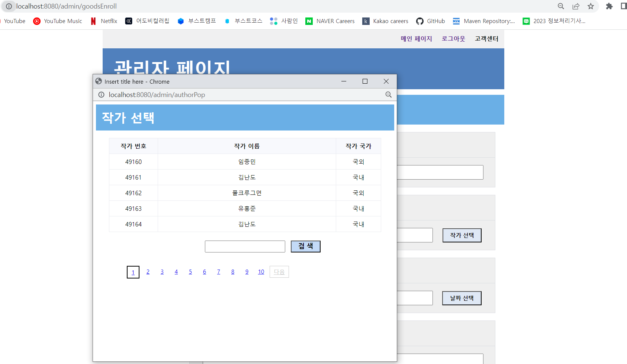
Task: Click the author search input field
Action: [x=245, y=247]
